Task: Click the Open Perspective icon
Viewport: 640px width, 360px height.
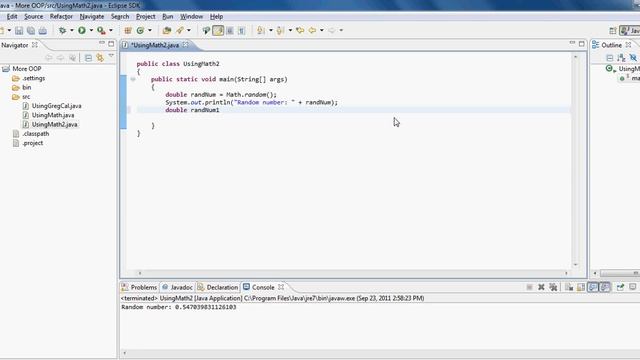Action: pos(613,31)
